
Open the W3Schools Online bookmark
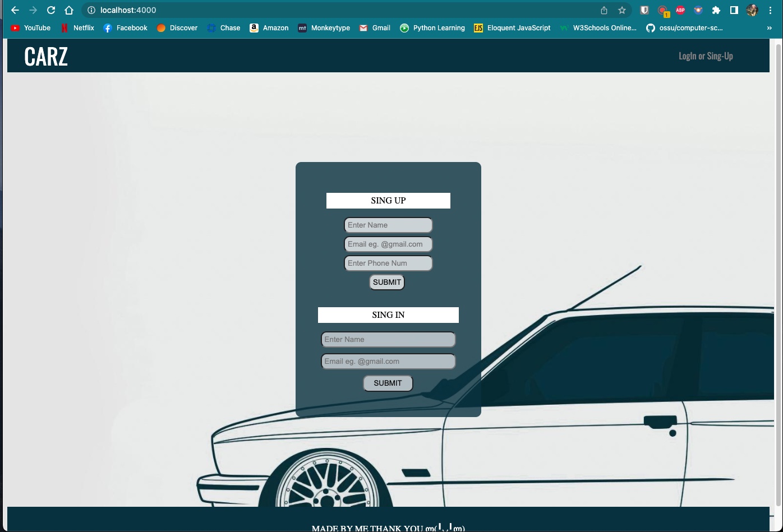click(x=598, y=27)
